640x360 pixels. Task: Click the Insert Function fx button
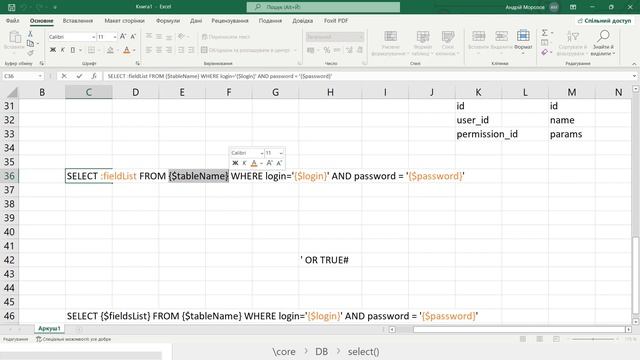pyautogui.click(x=94, y=76)
